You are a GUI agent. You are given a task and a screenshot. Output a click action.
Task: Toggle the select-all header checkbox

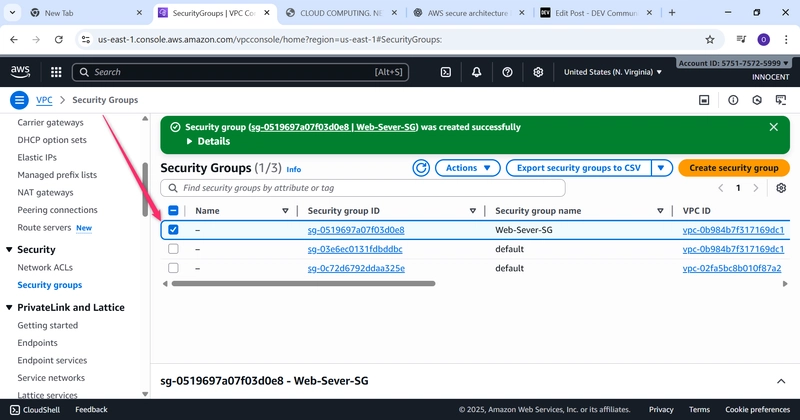[173, 211]
